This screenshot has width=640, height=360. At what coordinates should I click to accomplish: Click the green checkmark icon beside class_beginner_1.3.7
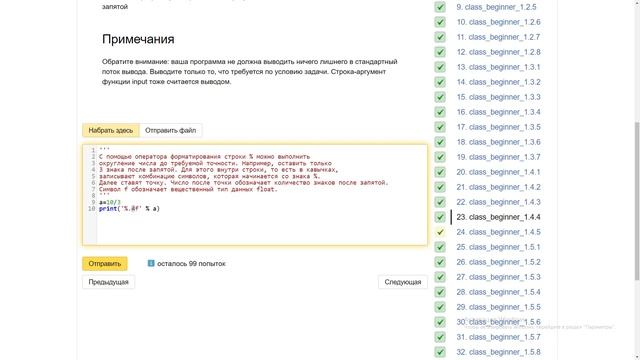pos(440,157)
